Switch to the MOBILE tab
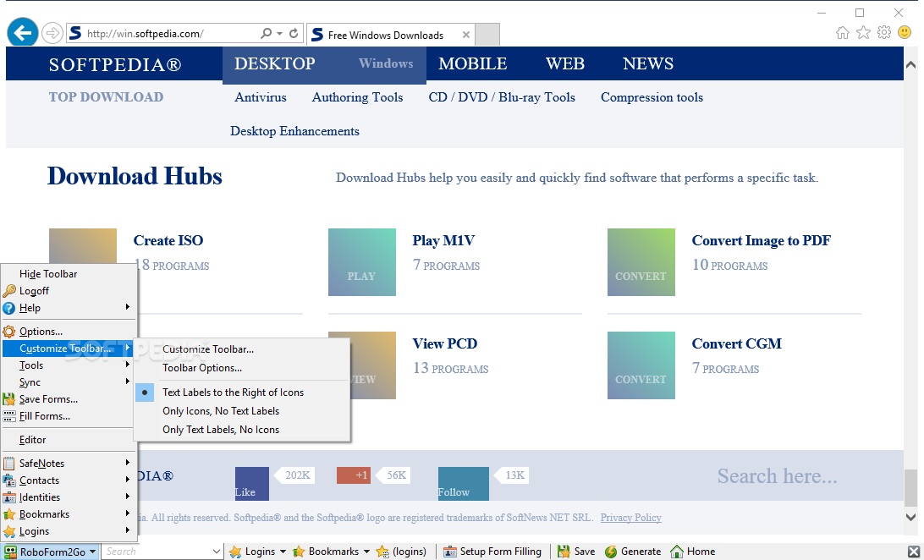The image size is (924, 560). pos(473,63)
